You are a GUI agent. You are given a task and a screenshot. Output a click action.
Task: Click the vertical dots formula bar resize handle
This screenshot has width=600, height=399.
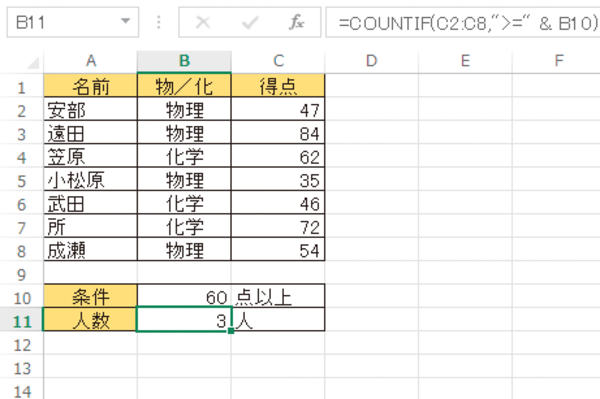tap(159, 23)
